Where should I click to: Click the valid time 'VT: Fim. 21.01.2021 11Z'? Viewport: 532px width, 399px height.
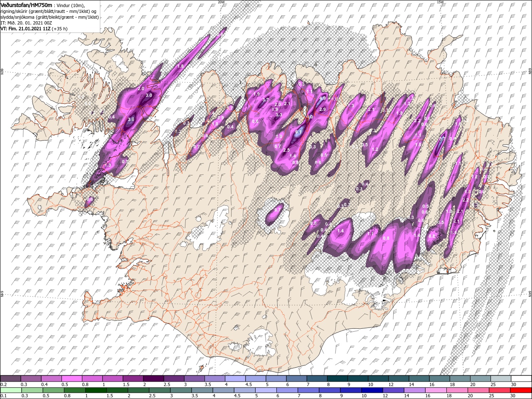[x=26, y=29]
